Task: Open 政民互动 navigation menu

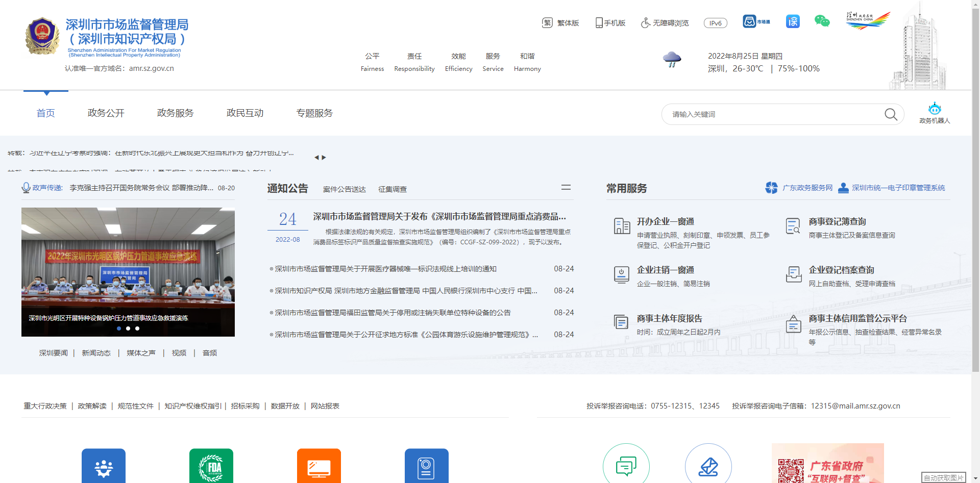Action: (245, 113)
